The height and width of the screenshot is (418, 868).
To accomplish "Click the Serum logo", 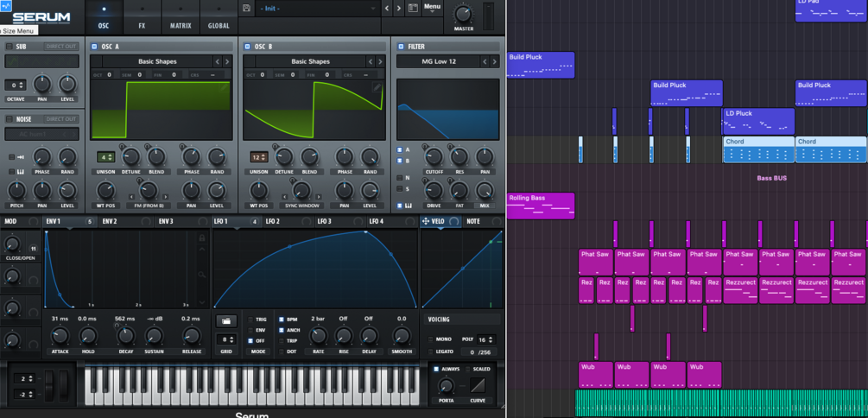I will (41, 17).
